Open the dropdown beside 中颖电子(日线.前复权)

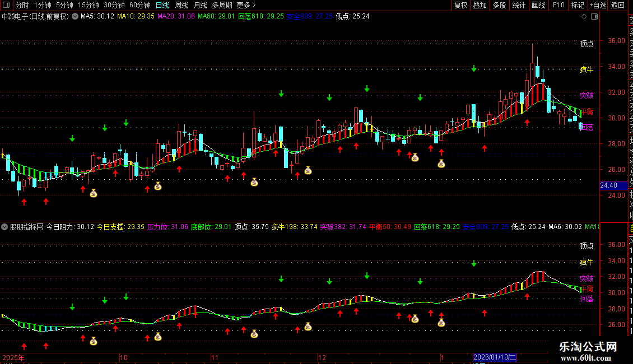pyautogui.click(x=75, y=17)
